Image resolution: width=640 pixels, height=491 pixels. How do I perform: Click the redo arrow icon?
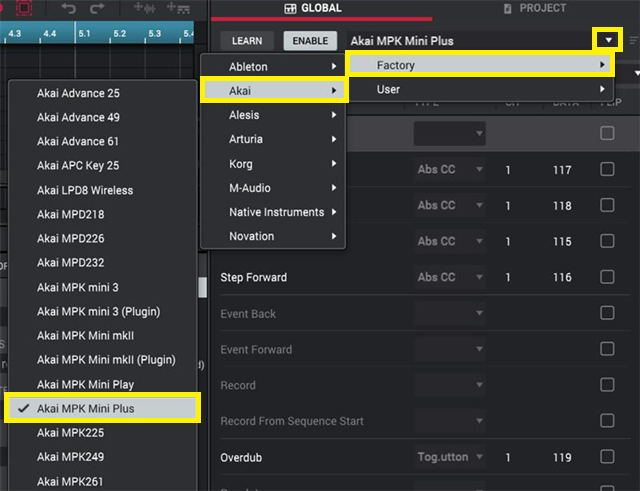click(97, 8)
